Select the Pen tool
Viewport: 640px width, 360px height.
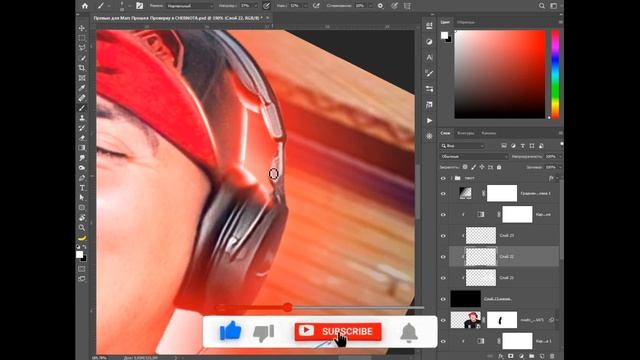click(x=82, y=178)
